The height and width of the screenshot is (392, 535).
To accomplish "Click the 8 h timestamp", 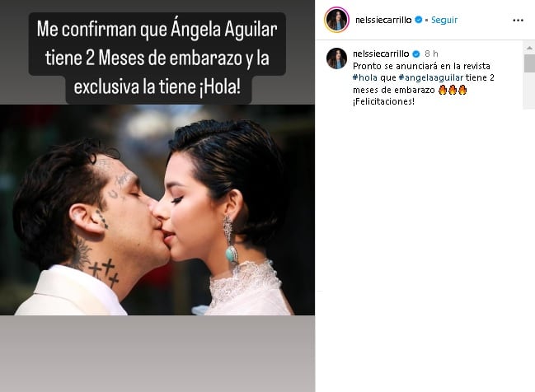I will (431, 54).
